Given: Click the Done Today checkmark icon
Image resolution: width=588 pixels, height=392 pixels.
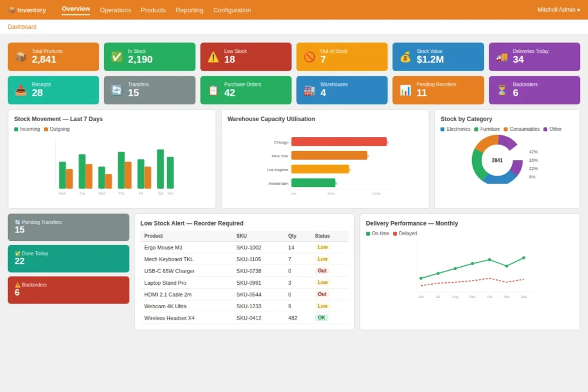Looking at the screenshot, I should 17,254.
